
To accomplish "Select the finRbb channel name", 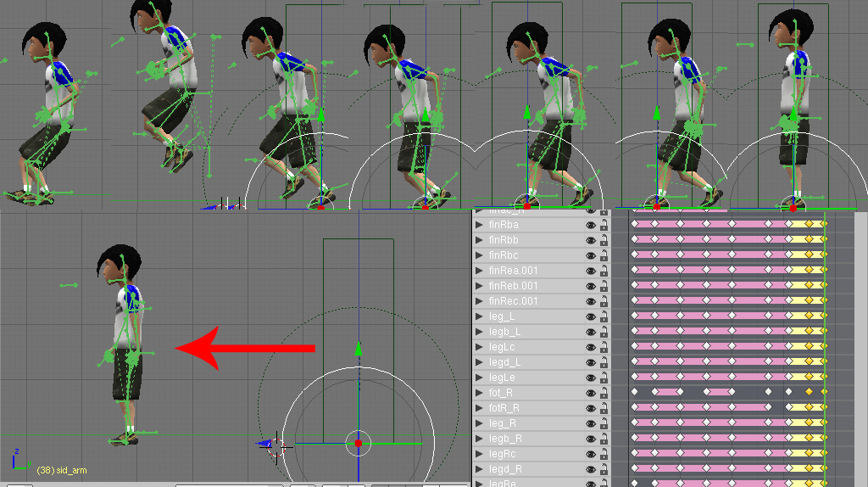I will tap(504, 240).
